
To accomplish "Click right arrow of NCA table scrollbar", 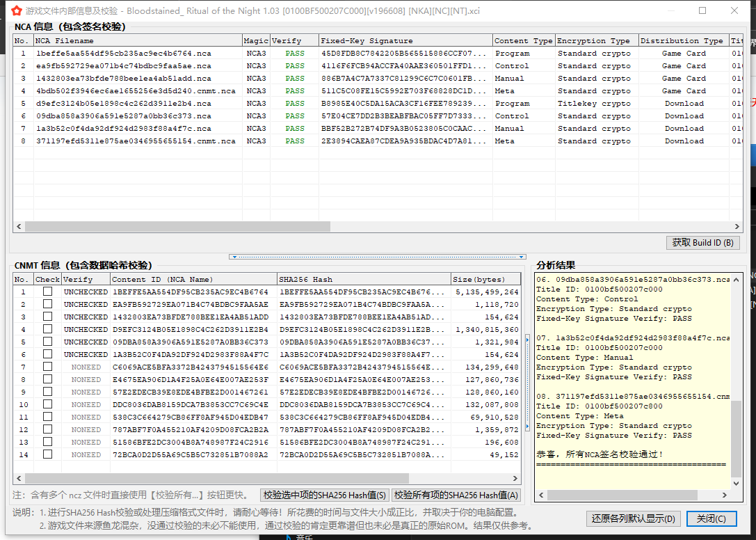I will (737, 226).
